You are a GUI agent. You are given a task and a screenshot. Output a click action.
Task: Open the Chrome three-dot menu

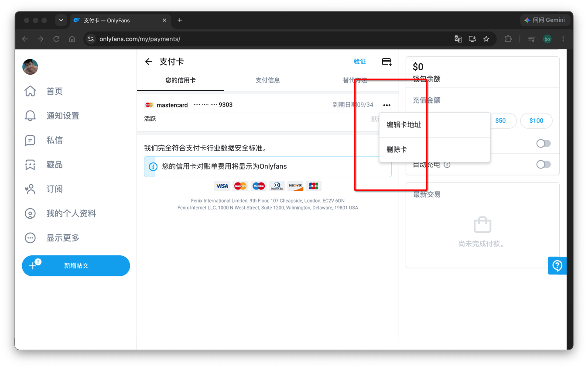click(563, 39)
